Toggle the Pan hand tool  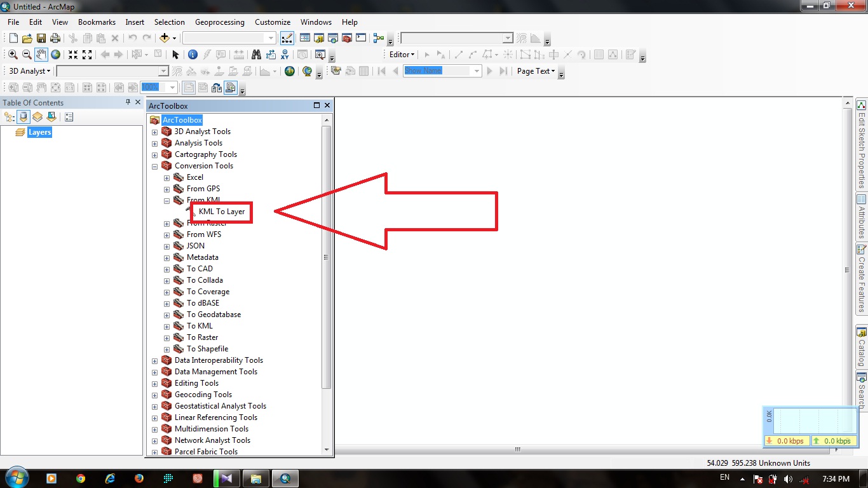(41, 55)
